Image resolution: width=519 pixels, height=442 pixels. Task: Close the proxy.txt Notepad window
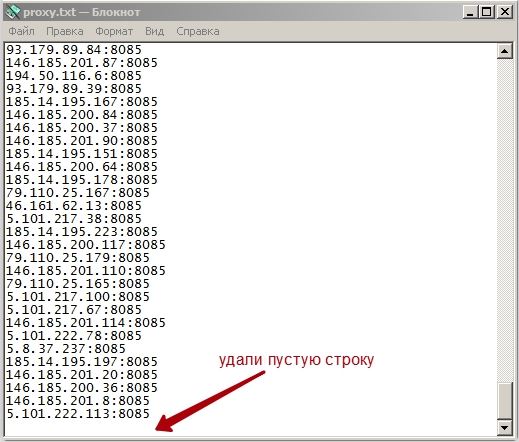click(505, 12)
